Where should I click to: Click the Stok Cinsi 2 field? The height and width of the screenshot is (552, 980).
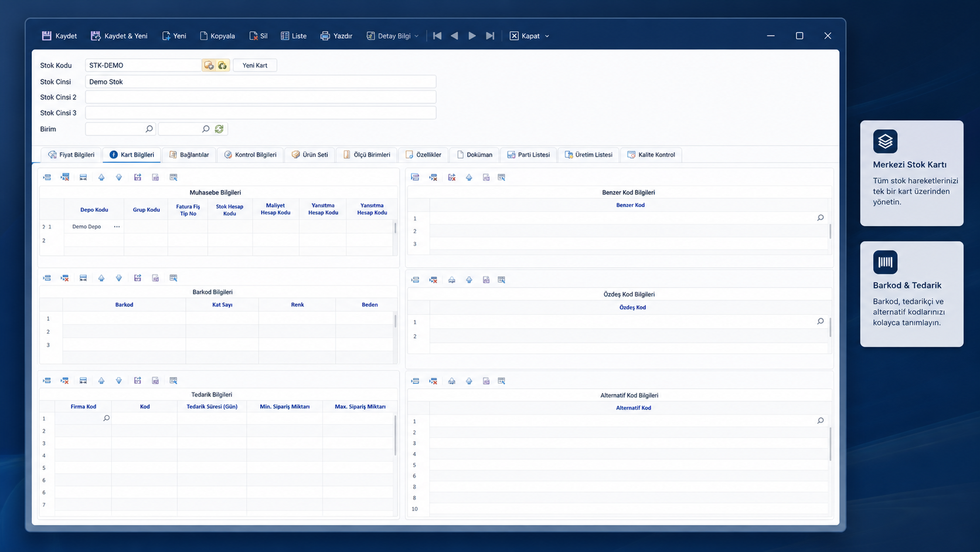tap(261, 97)
